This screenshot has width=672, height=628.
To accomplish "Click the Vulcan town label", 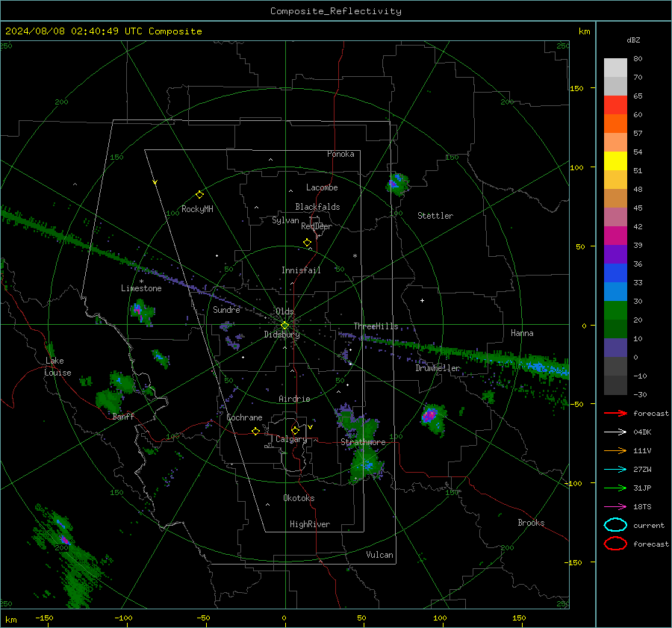I will pos(380,555).
